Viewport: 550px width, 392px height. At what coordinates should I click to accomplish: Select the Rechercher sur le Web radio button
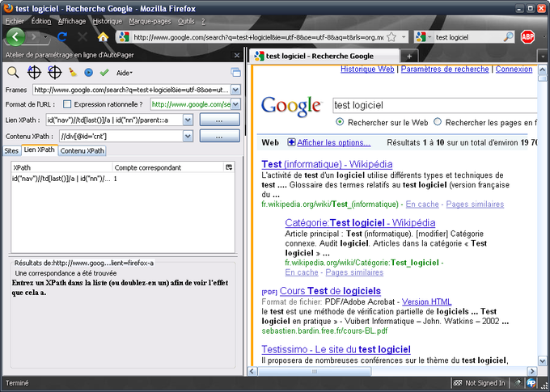point(340,122)
